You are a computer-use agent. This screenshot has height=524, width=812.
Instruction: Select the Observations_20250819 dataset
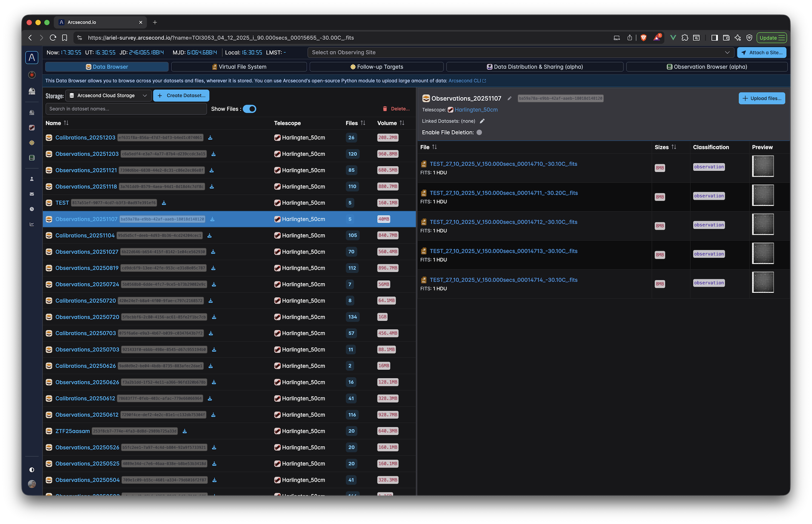pyautogui.click(x=87, y=268)
